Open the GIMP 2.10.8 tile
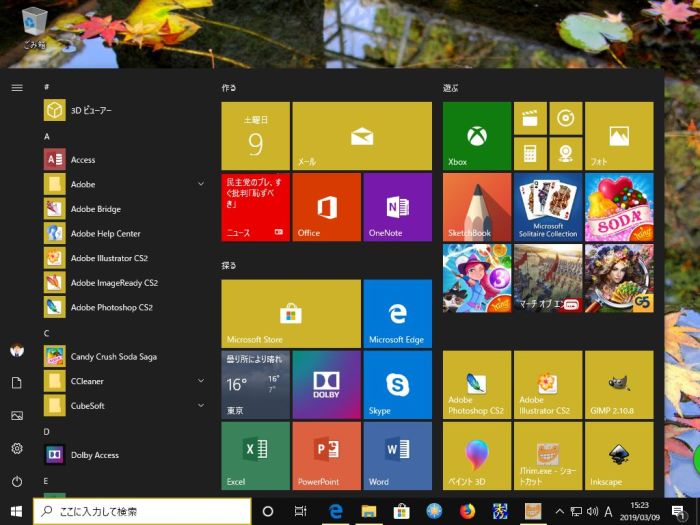The width and height of the screenshot is (700, 525). (618, 384)
